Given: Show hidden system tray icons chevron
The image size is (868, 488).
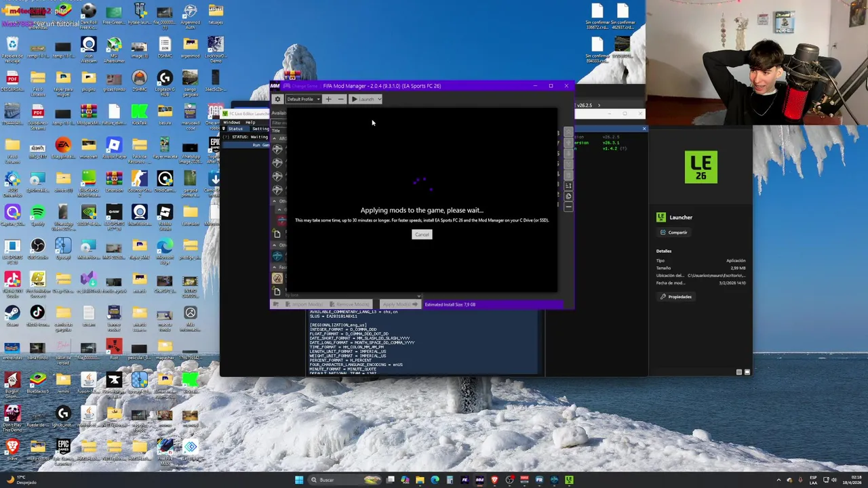Looking at the screenshot, I should [x=778, y=481].
